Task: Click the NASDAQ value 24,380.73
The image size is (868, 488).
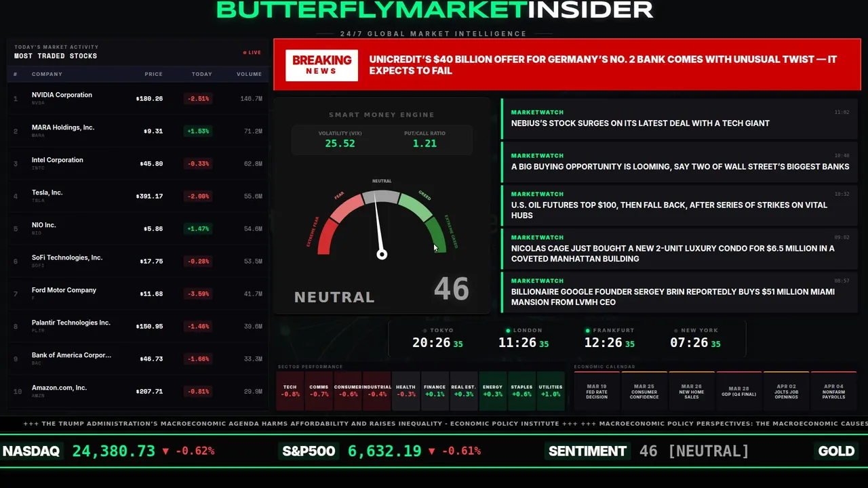Action: pos(113,451)
